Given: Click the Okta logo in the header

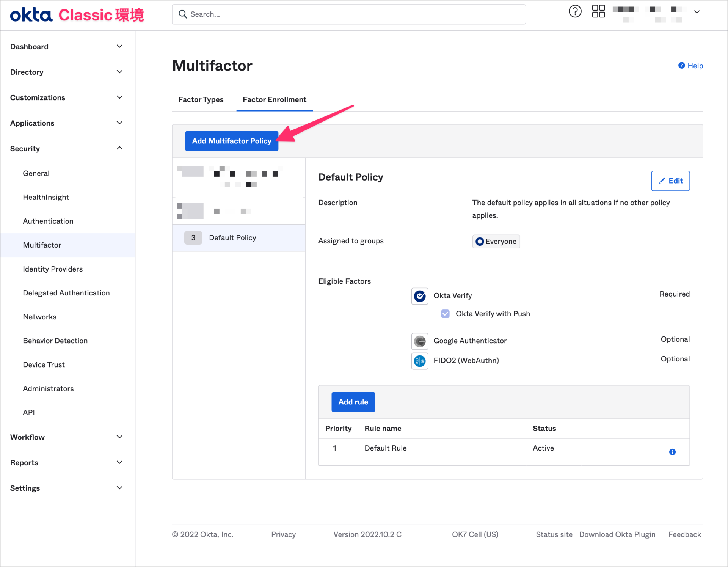Looking at the screenshot, I should [30, 14].
